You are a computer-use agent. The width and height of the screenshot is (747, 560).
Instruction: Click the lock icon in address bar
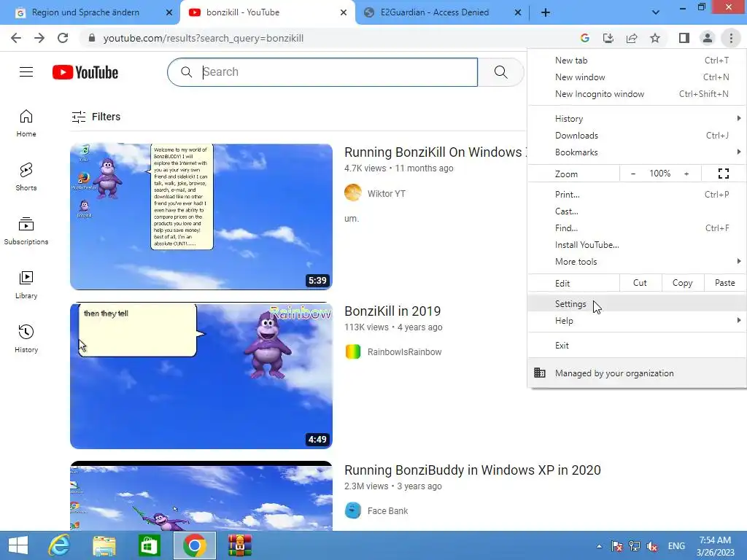pos(92,38)
